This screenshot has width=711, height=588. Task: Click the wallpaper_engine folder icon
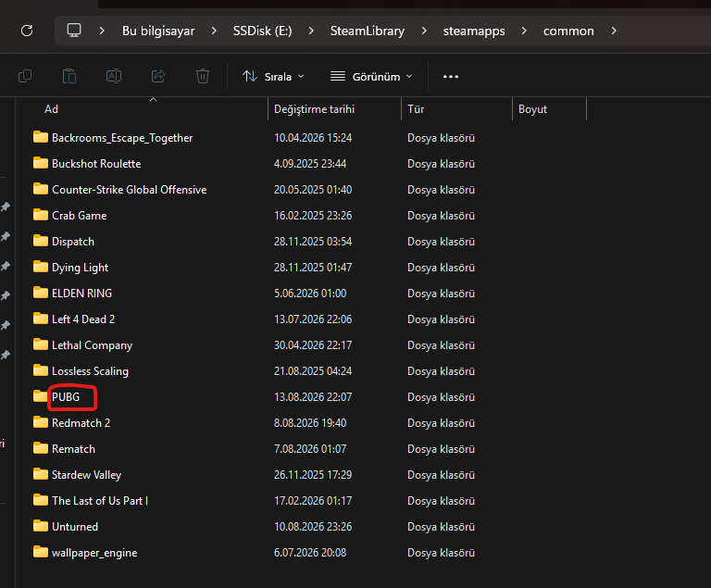(41, 552)
